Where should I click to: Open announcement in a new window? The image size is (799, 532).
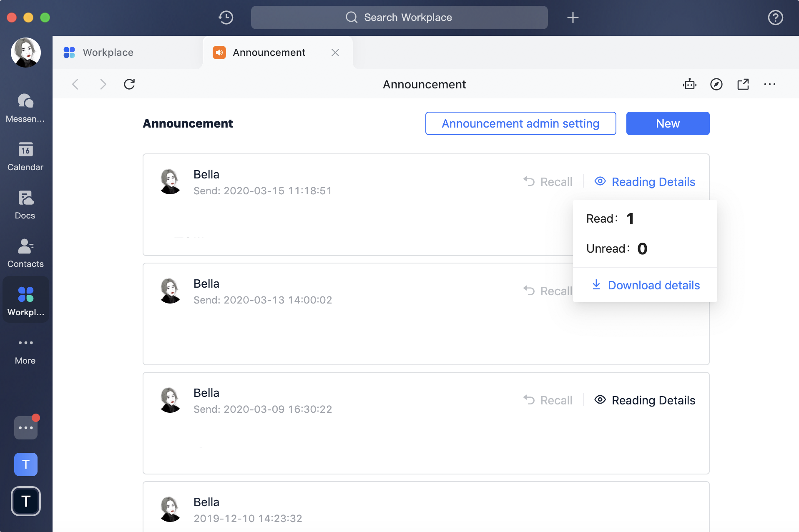[743, 84]
